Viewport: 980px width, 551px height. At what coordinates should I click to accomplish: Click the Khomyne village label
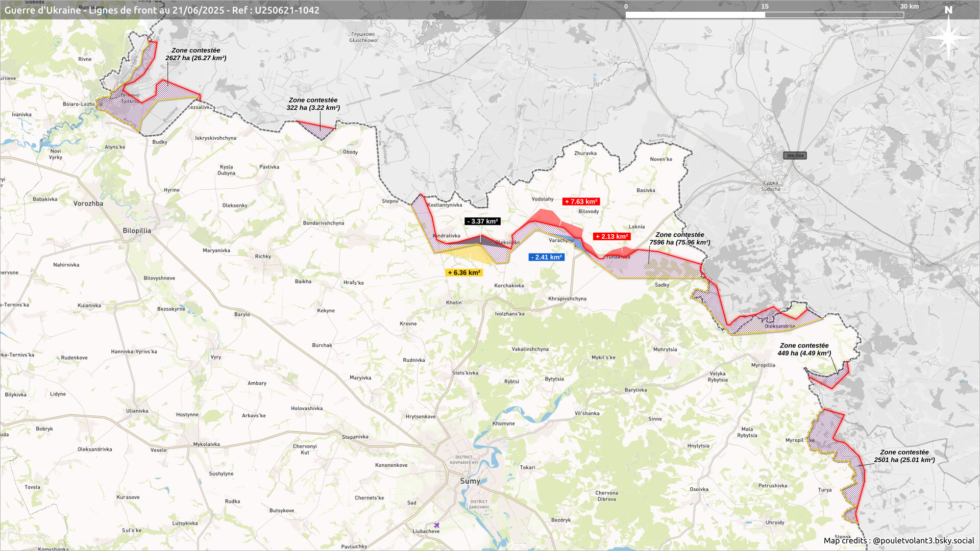click(x=503, y=424)
